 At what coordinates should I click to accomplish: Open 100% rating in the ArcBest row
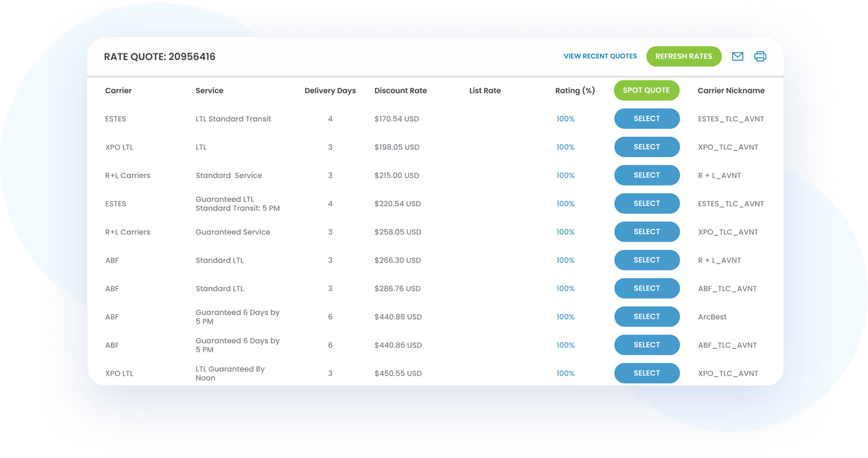tap(565, 317)
